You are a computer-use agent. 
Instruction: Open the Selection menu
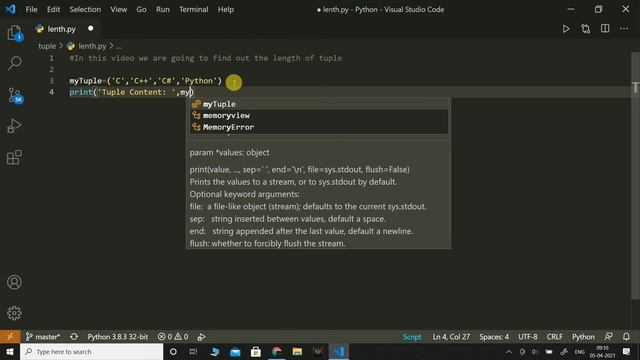tap(85, 9)
